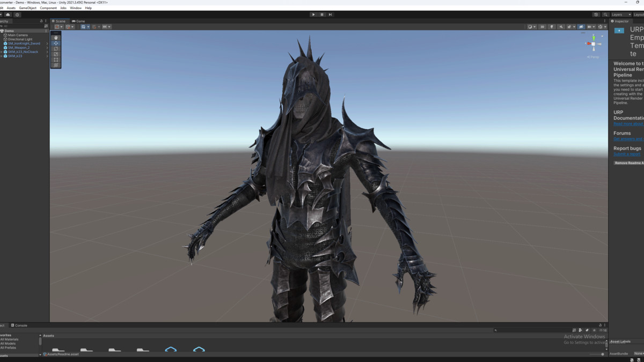Open the Jobs menu
The image size is (644, 362).
pyautogui.click(x=63, y=8)
